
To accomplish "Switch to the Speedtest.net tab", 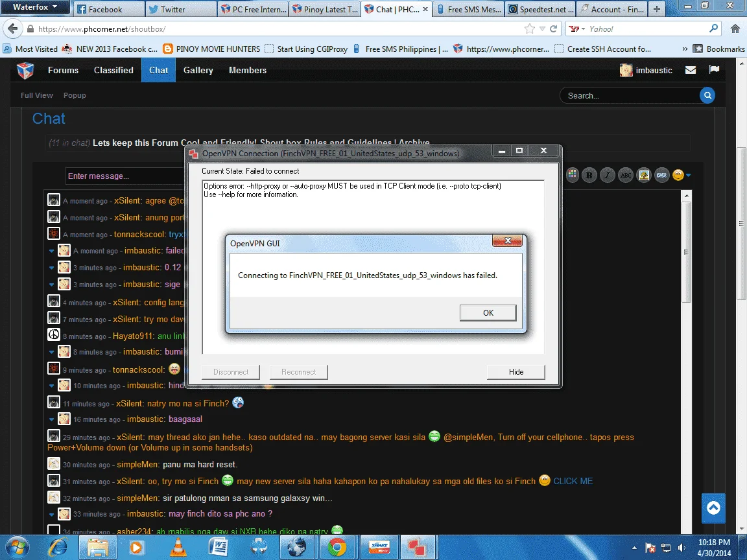I will (541, 9).
